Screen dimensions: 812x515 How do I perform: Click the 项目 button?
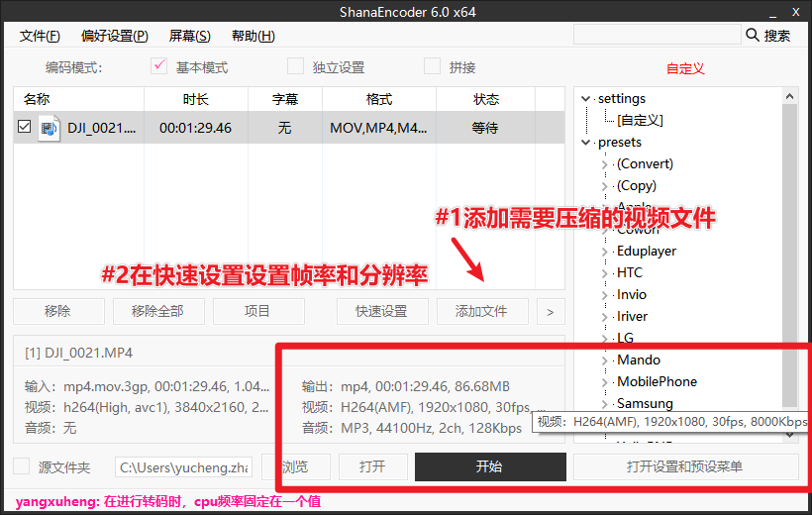click(258, 311)
